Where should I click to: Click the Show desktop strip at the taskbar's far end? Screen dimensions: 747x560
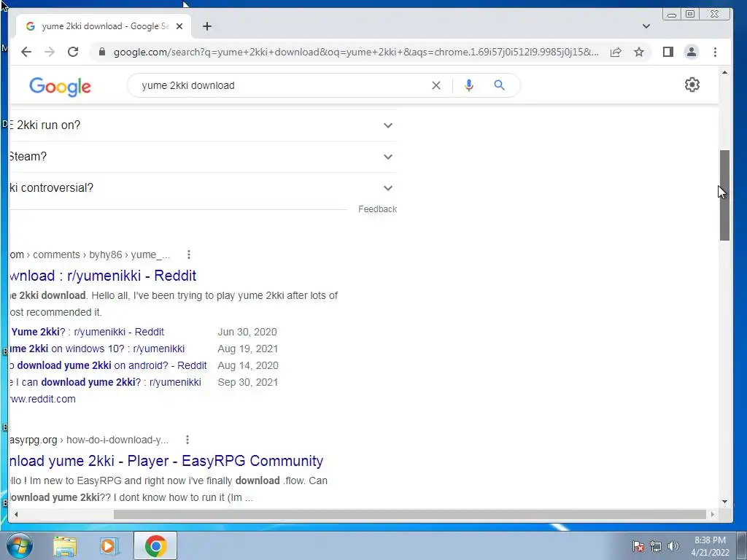point(742,545)
